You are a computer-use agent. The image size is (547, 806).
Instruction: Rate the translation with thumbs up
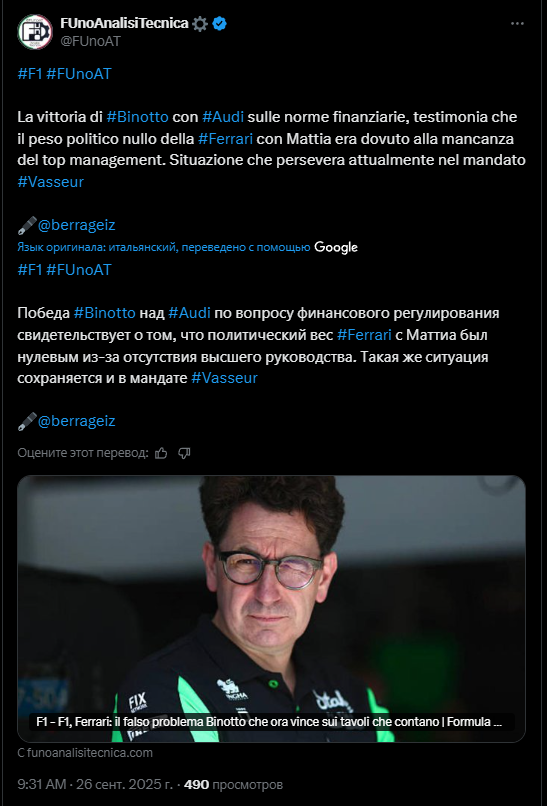161,453
